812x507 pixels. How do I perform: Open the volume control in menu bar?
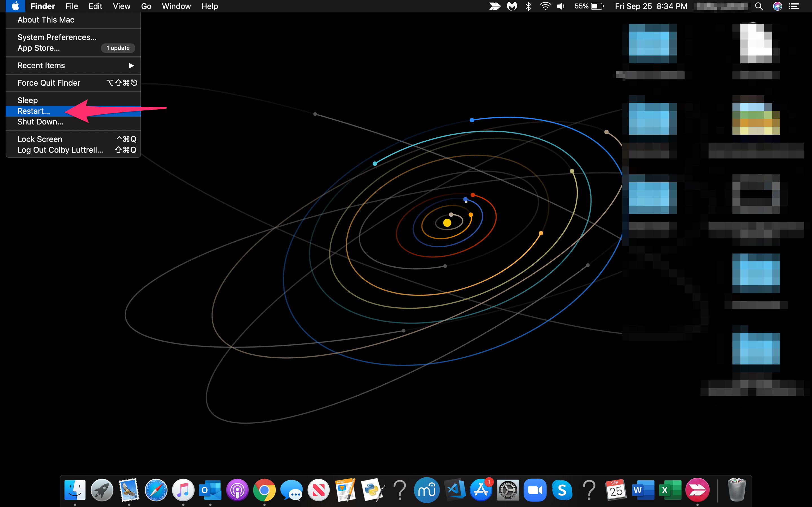(x=561, y=6)
